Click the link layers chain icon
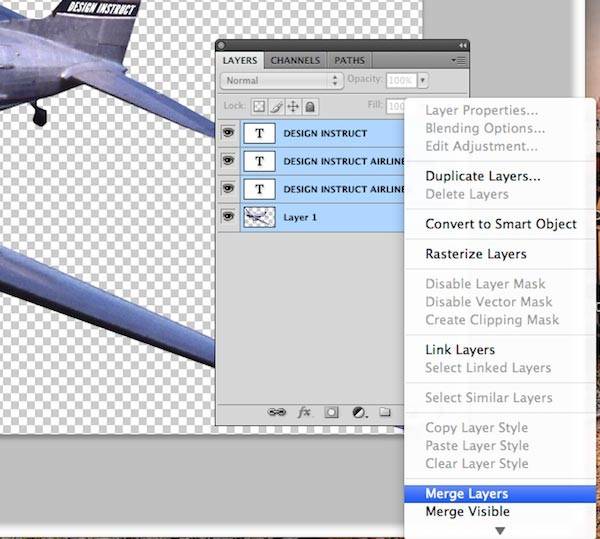This screenshot has height=539, width=600. (277, 411)
